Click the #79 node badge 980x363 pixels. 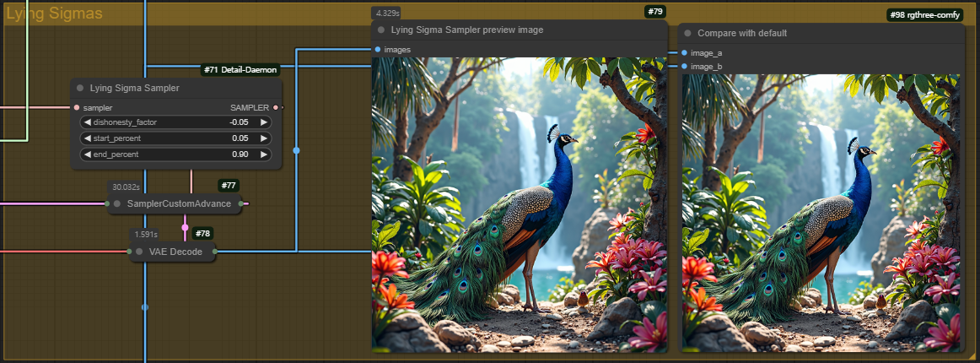coord(655,12)
